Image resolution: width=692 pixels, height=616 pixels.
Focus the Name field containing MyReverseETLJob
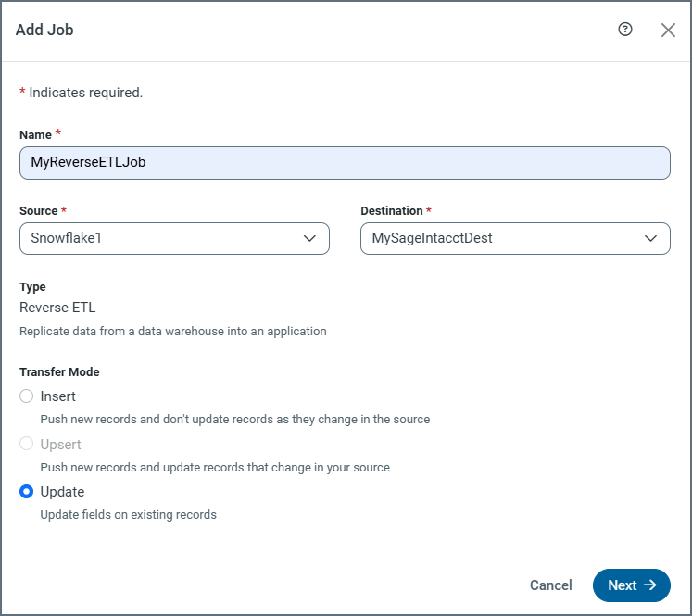coord(344,162)
